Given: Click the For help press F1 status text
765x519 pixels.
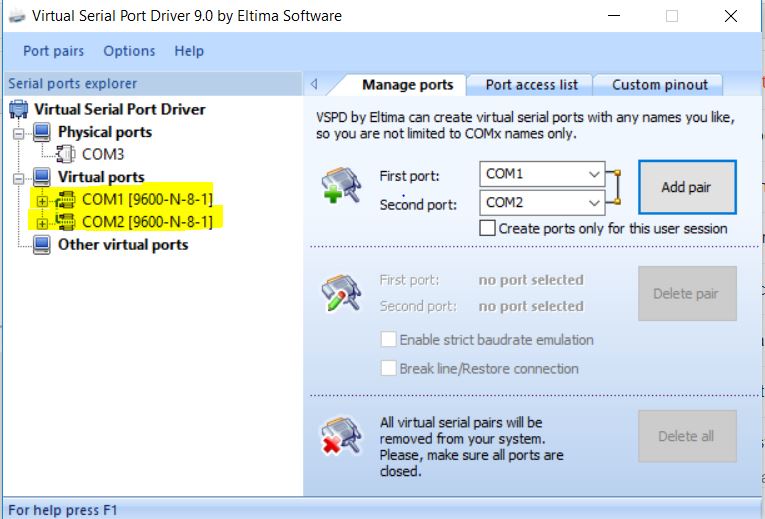Looking at the screenshot, I should pos(63,510).
